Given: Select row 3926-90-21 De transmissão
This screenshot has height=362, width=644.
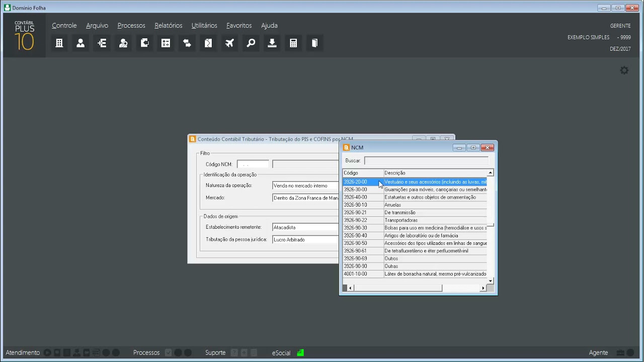Looking at the screenshot, I should click(x=415, y=213).
